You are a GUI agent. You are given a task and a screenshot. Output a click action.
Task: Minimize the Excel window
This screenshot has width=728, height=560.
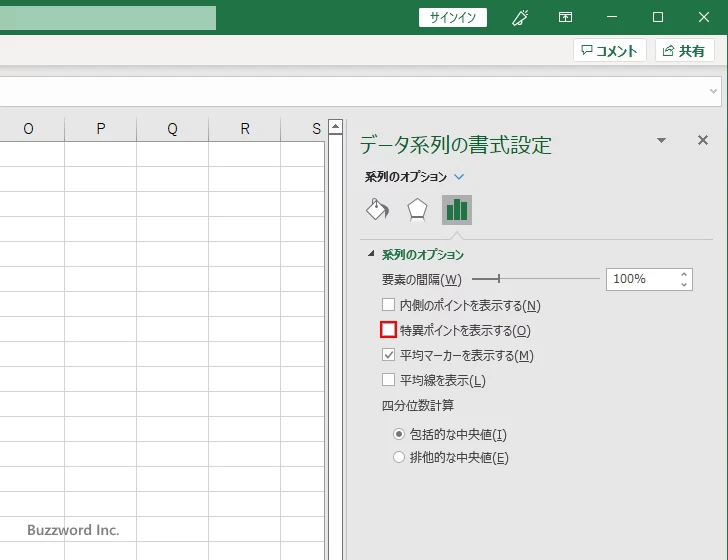coord(612,17)
